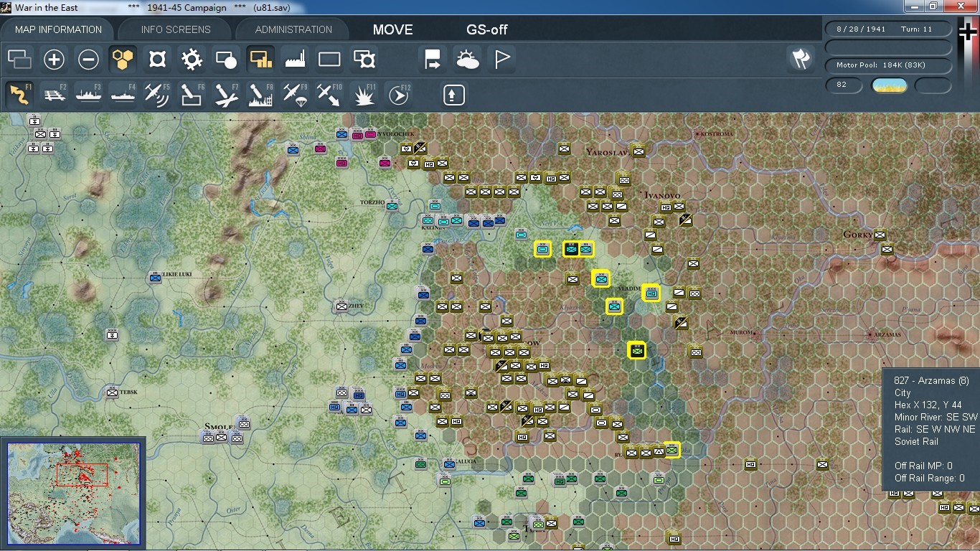The height and width of the screenshot is (551, 980).
Task: Open the ADMINISTRATION tab
Action: point(293,29)
